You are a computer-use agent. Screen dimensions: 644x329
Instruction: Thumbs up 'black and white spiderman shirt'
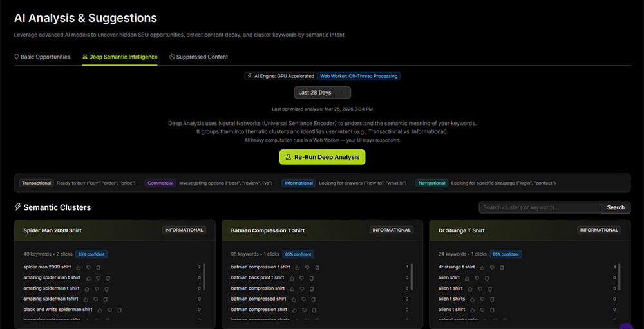[100, 310]
